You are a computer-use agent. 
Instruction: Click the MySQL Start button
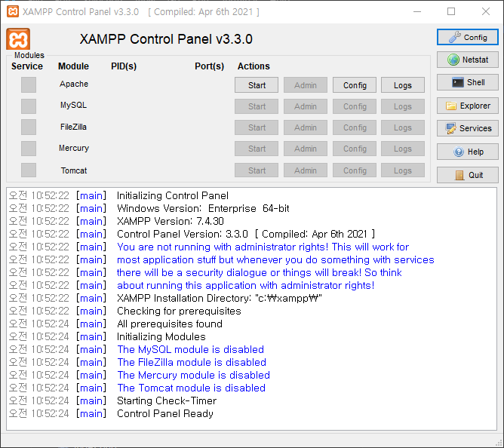pos(257,106)
